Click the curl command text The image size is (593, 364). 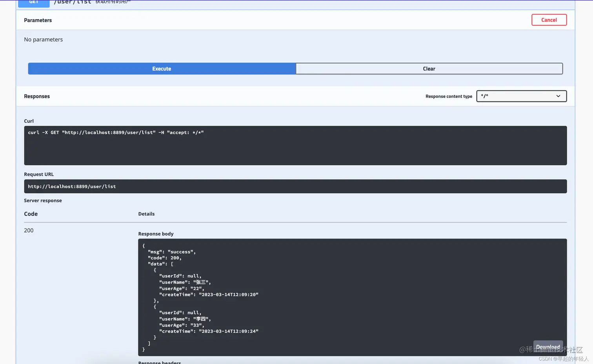[x=116, y=132]
